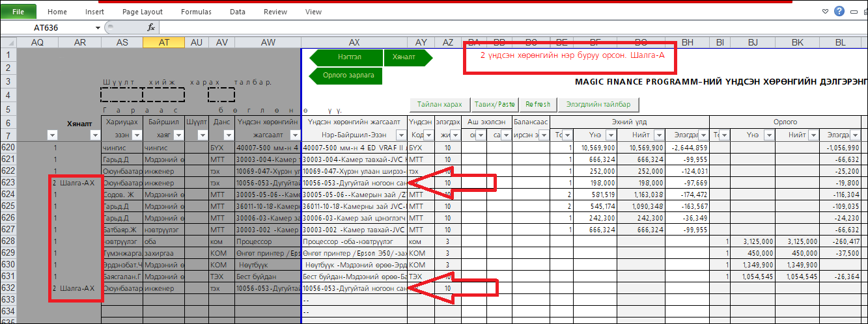Open the Name Box dropdown arrow
This screenshot has height=324, width=868.
click(x=98, y=28)
